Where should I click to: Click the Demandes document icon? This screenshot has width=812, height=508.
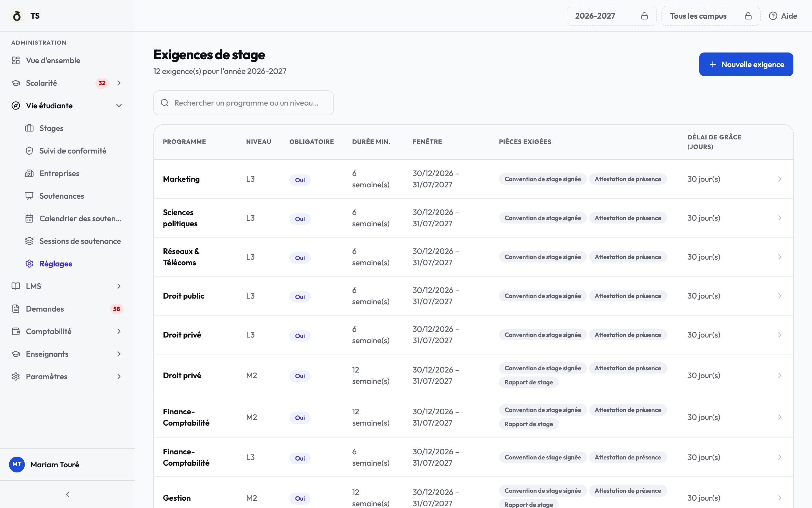(x=16, y=309)
